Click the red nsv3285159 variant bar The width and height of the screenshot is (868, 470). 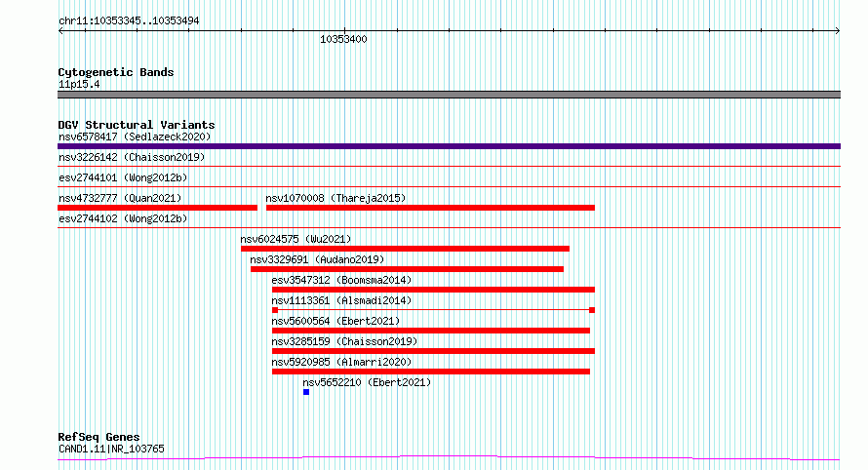tap(433, 351)
